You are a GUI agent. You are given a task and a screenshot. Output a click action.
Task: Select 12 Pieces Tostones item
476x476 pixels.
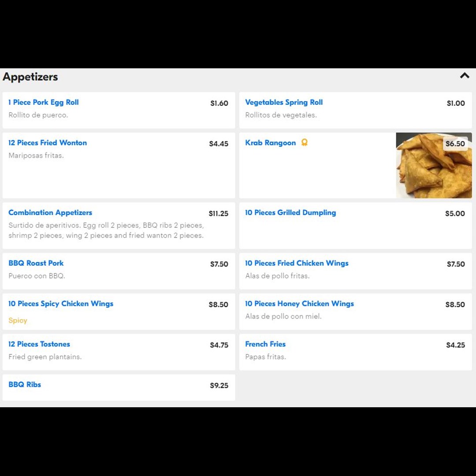[x=119, y=352]
